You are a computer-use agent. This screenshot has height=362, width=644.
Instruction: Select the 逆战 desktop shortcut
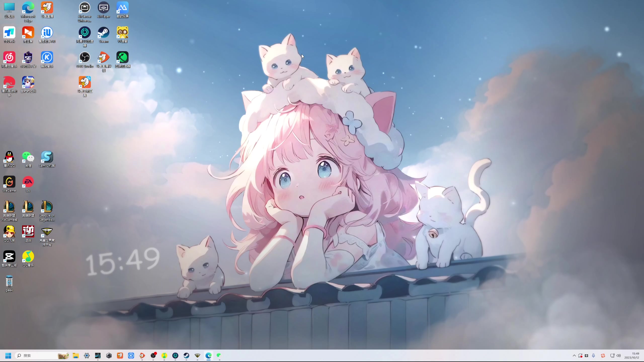tap(28, 234)
